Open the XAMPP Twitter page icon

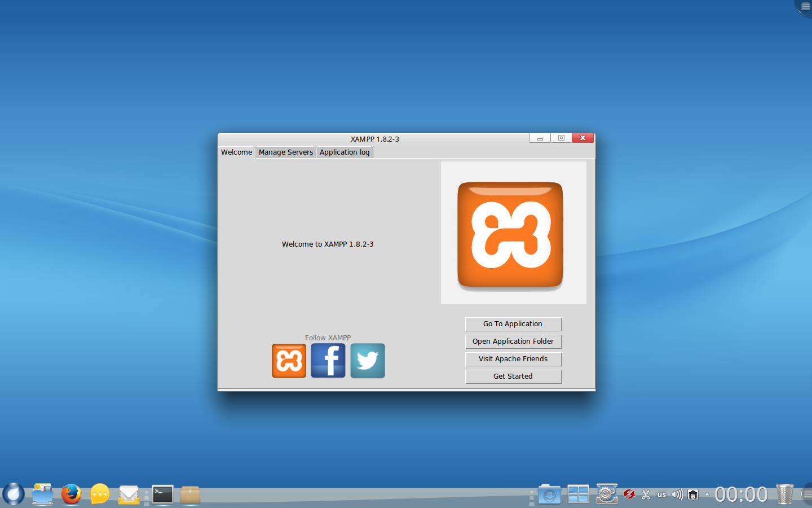point(368,361)
